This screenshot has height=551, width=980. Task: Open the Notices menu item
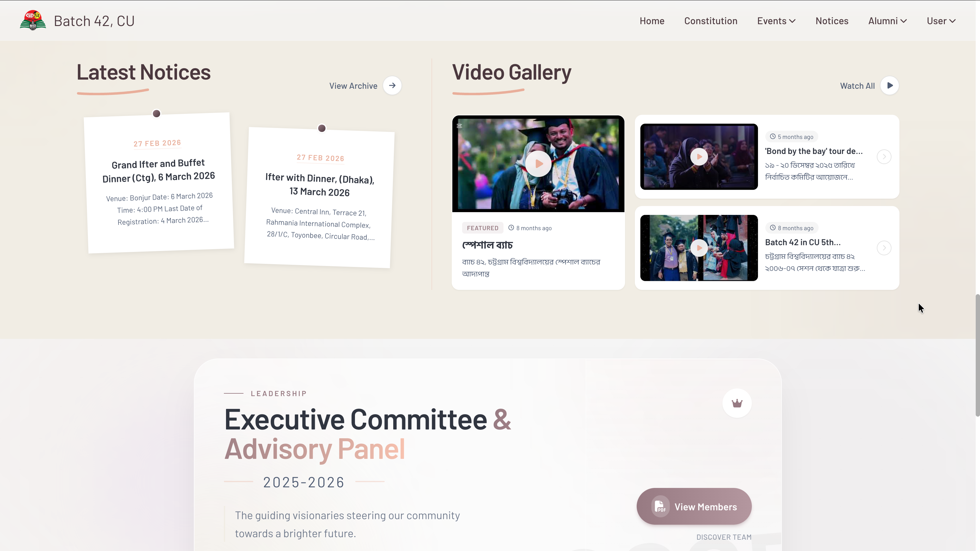[832, 21]
